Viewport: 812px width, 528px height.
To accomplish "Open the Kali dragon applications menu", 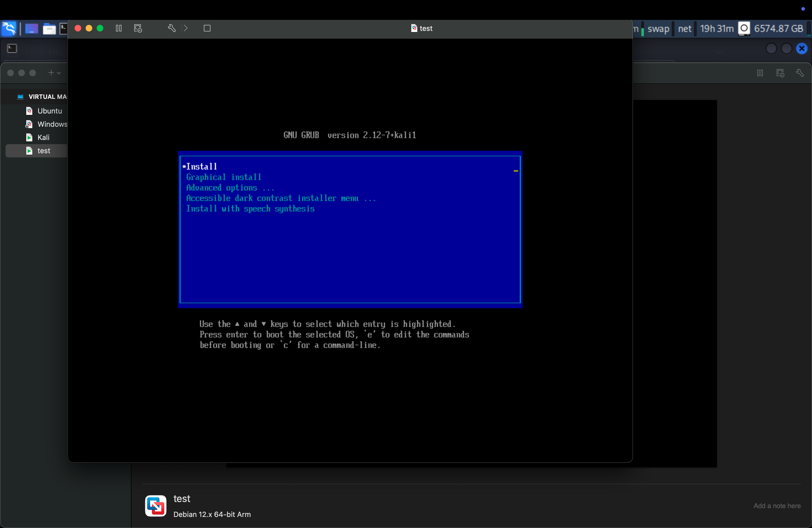I will [x=9, y=28].
